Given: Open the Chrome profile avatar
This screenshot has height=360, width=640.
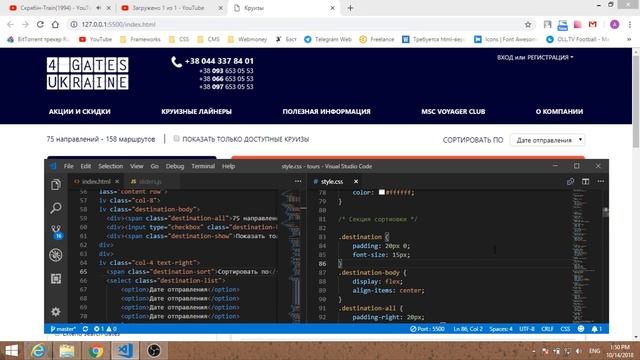Looking at the screenshot, I should click(614, 24).
